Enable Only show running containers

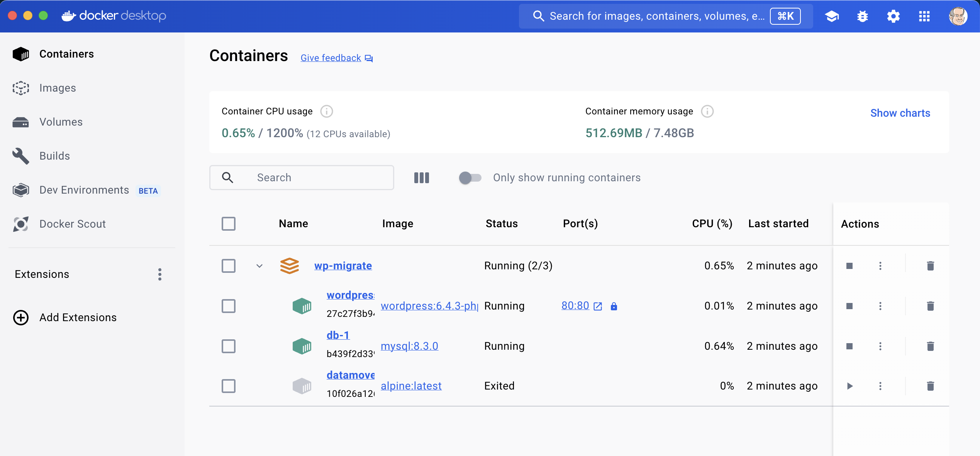tap(470, 178)
